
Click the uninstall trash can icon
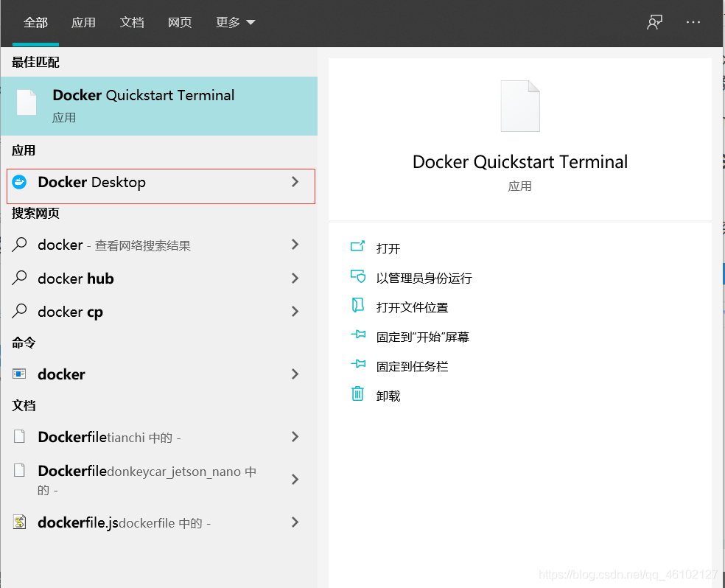pyautogui.click(x=357, y=394)
